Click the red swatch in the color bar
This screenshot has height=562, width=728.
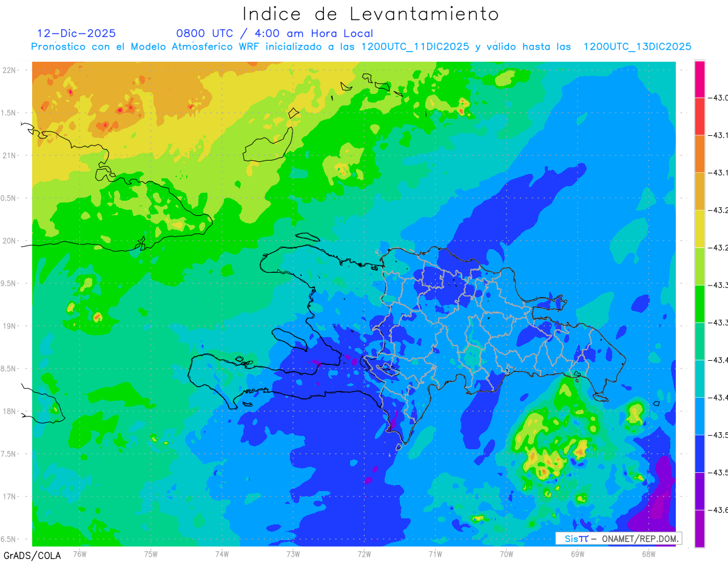pyautogui.click(x=699, y=116)
